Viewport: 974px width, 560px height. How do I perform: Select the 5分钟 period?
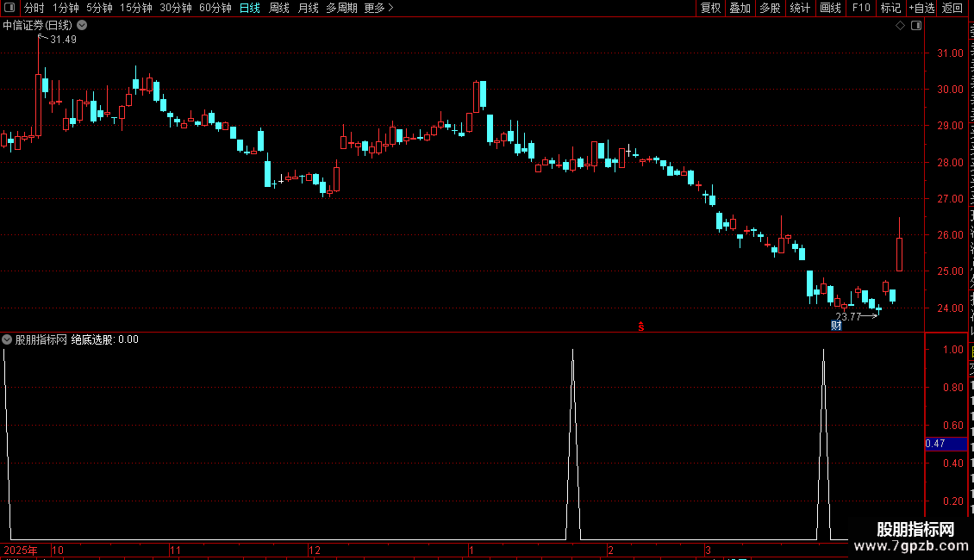(99, 8)
